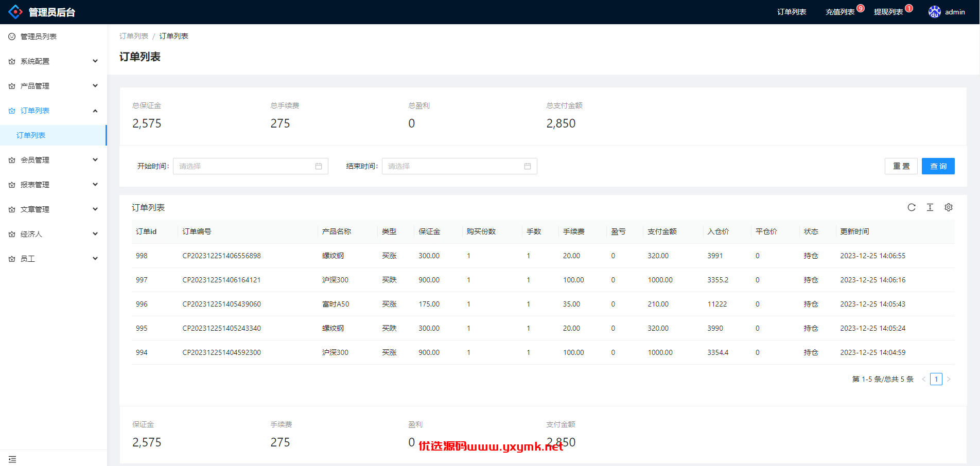Click first 订单列表 breadcrumb link
The width and height of the screenshot is (980, 466).
134,36
